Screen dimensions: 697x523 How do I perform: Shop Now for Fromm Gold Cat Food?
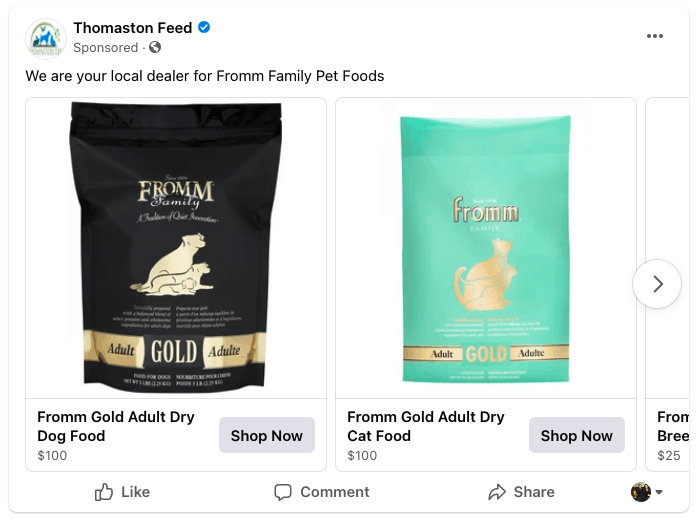pos(576,436)
